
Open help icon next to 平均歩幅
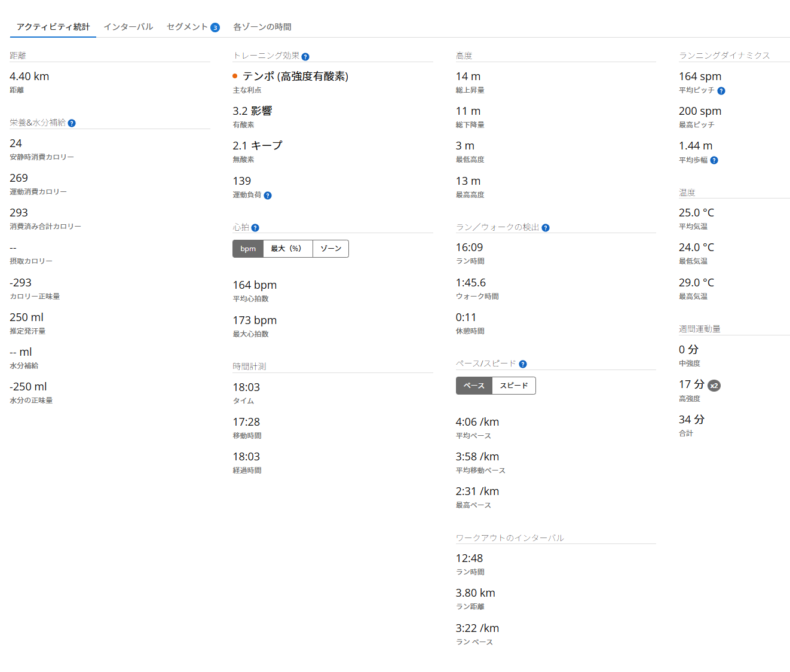point(714,160)
